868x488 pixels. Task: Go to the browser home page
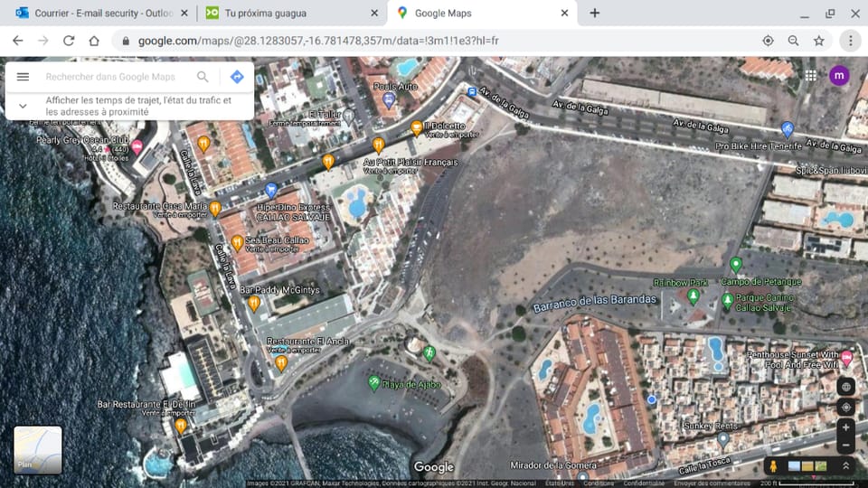pos(94,41)
